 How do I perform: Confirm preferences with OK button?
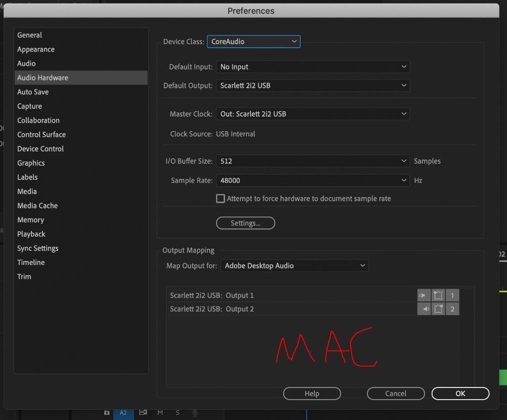click(x=460, y=394)
